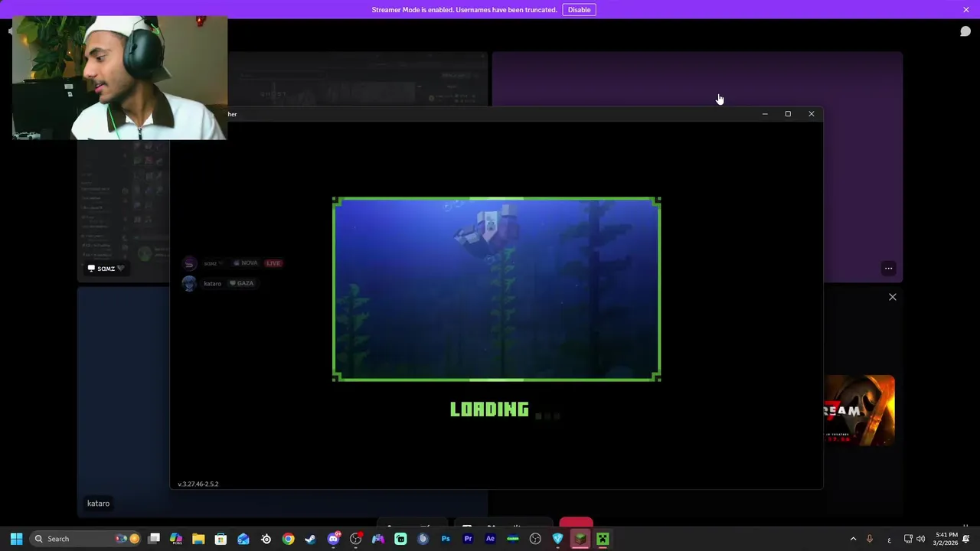Screen dimensions: 980x551
Task: Disable Streamer Mode from the banner
Action: (579, 10)
